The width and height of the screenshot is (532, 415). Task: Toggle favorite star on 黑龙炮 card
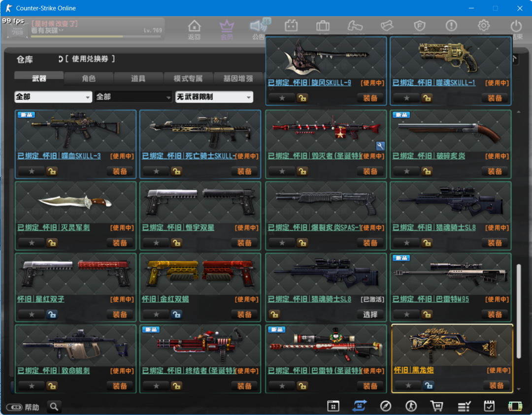click(x=408, y=385)
